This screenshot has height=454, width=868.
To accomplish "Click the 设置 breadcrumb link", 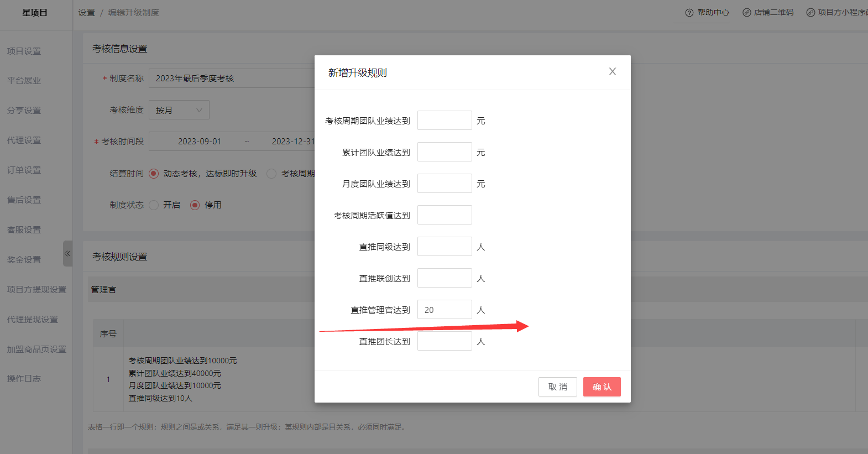I will click(86, 13).
